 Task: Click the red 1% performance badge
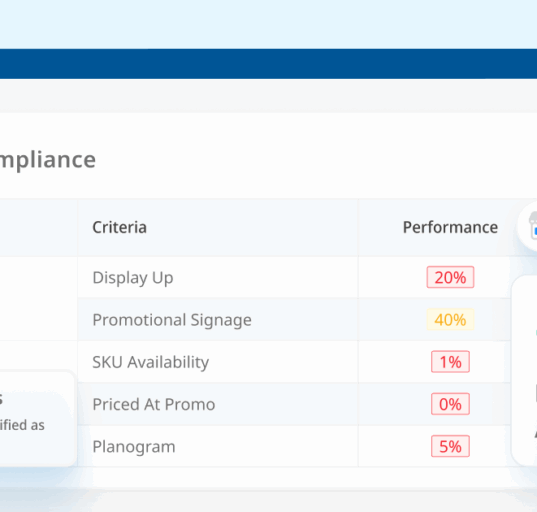click(x=450, y=362)
